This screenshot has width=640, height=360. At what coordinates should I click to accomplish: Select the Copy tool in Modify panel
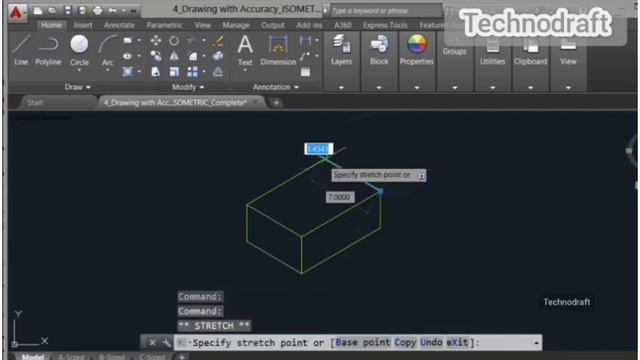pos(156,56)
